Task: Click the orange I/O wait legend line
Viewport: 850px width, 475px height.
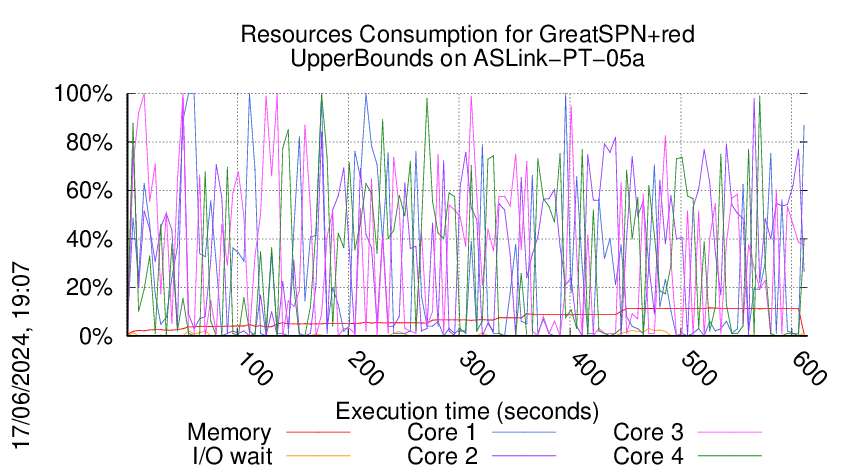Action: 318,456
